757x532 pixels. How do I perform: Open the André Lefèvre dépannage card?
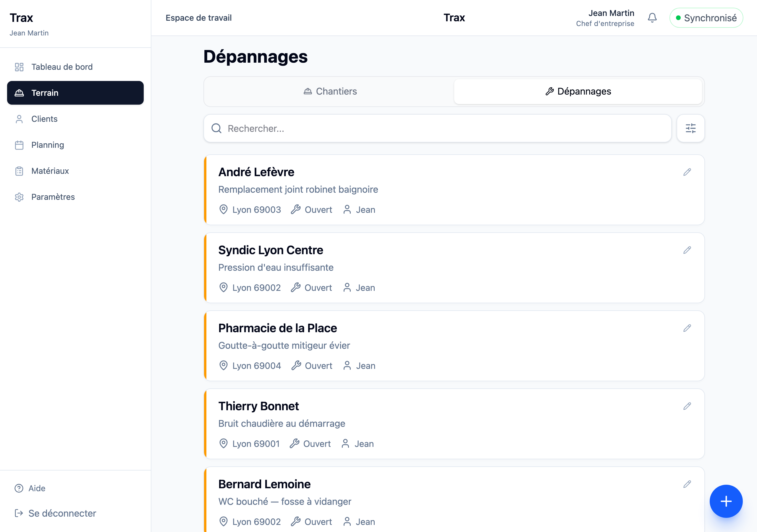tap(454, 190)
